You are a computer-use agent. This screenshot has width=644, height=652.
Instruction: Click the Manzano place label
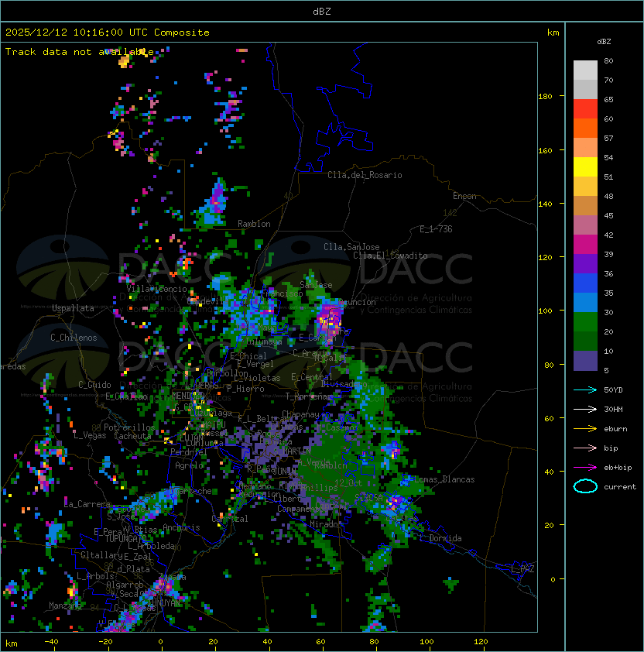[x=65, y=606]
